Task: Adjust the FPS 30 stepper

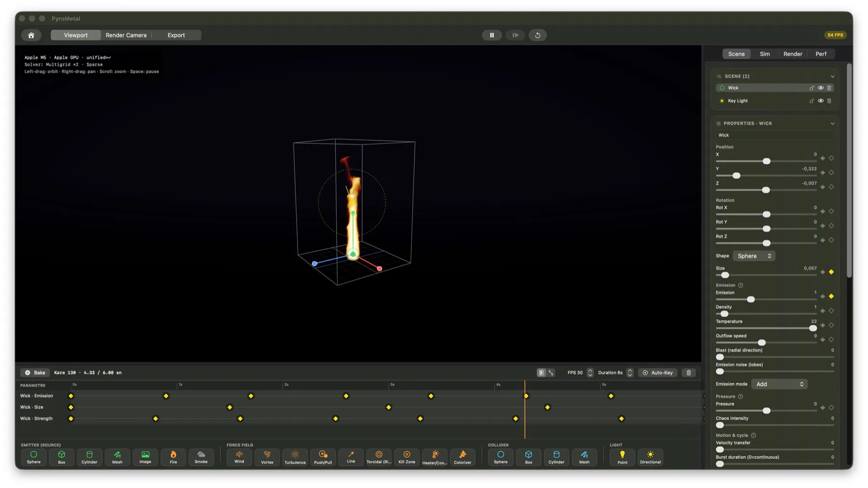Action: tap(590, 373)
